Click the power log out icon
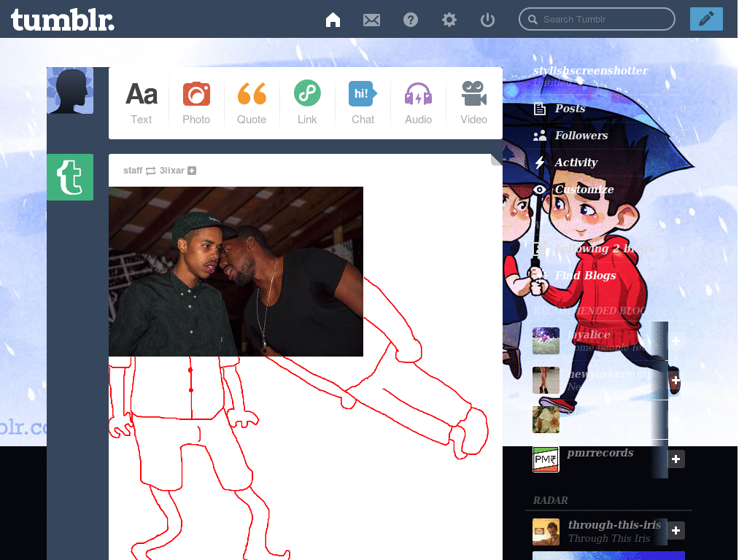 pyautogui.click(x=487, y=20)
